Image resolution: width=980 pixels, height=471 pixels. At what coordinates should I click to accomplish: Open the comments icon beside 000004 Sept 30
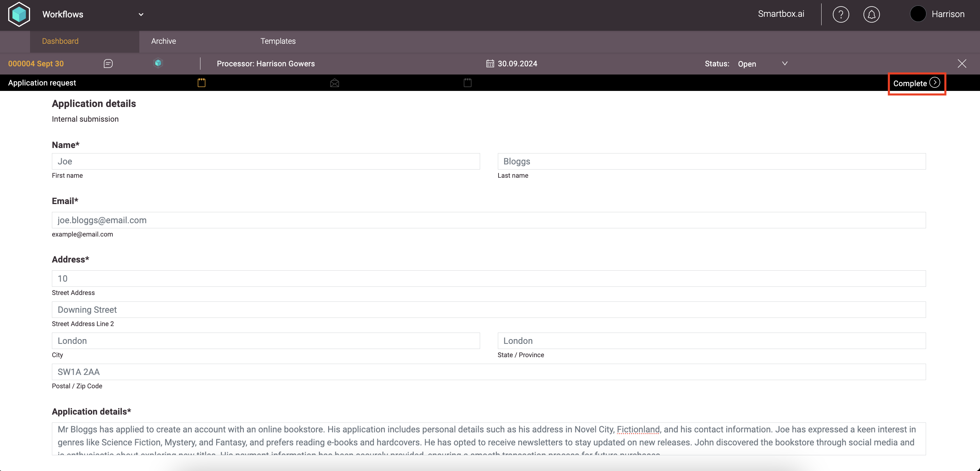pos(108,64)
